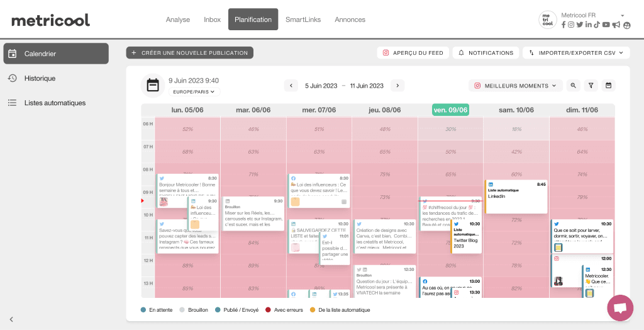Switch to the Analyse tab
Screen dimensions: 644x330
coord(177,20)
